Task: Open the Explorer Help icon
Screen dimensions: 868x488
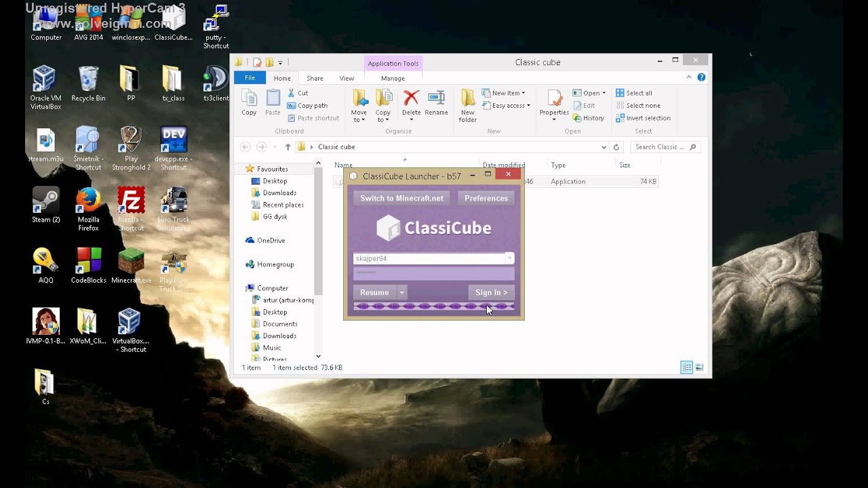Action: tap(701, 78)
